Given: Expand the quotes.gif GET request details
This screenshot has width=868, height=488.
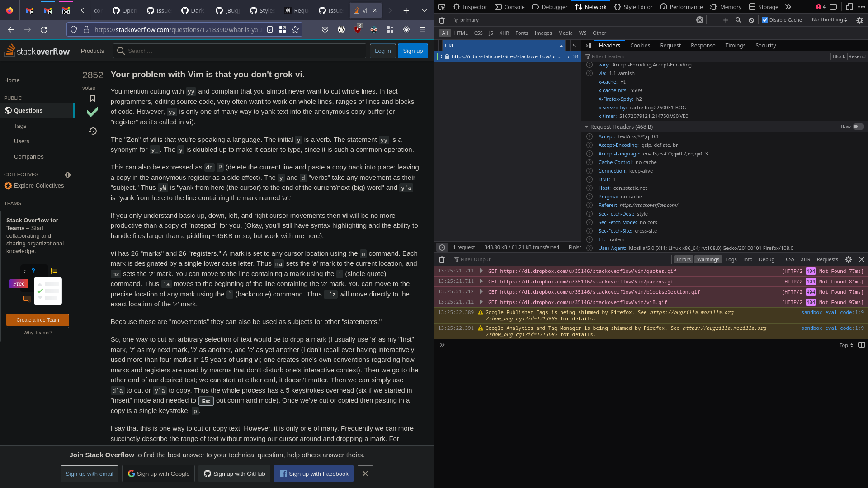Looking at the screenshot, I should point(481,271).
